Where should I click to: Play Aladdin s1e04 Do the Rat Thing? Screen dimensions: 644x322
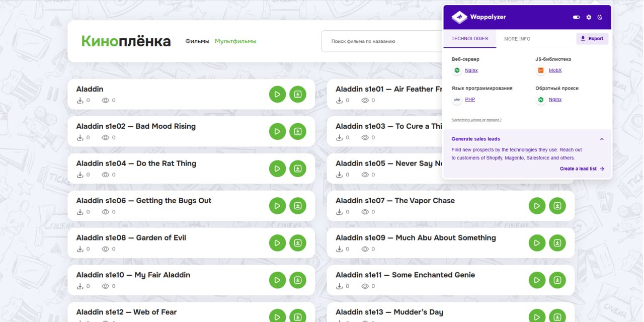pos(277,169)
